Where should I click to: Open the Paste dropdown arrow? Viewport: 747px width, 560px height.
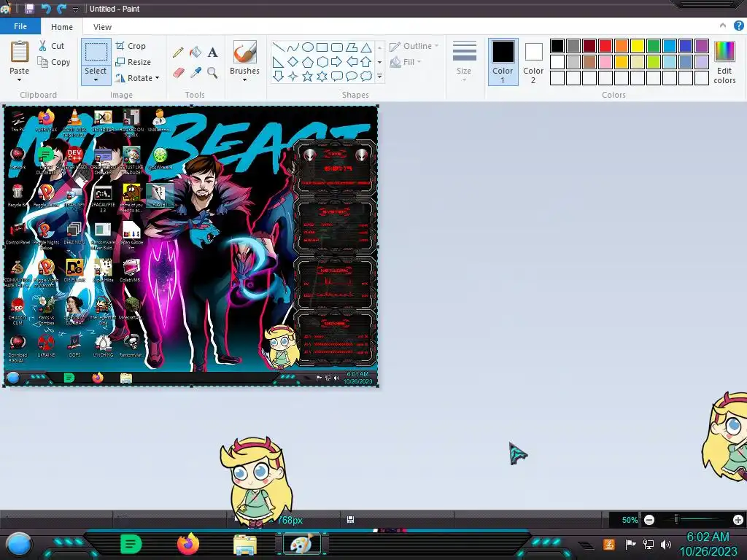point(20,79)
